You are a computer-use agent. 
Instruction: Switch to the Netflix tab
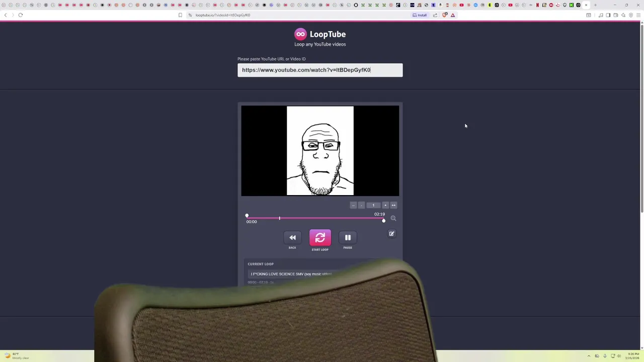(537, 5)
